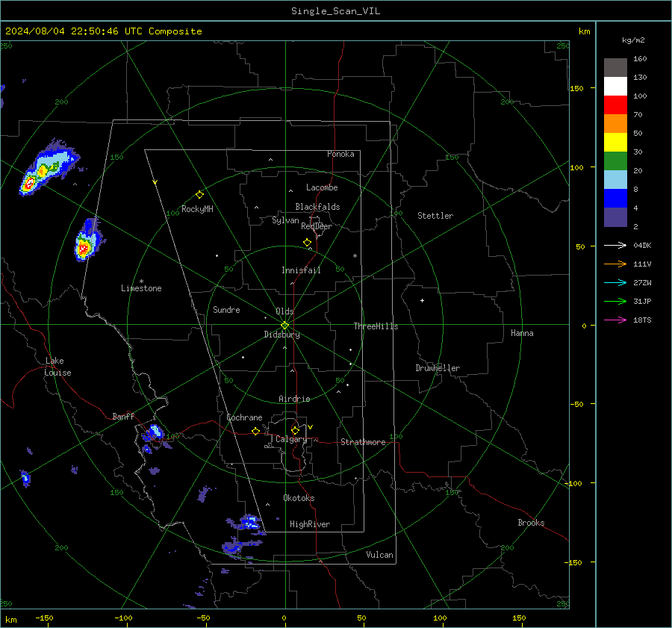Image resolution: width=672 pixels, height=628 pixels.
Task: Click the Banff label
Action: coord(123,416)
